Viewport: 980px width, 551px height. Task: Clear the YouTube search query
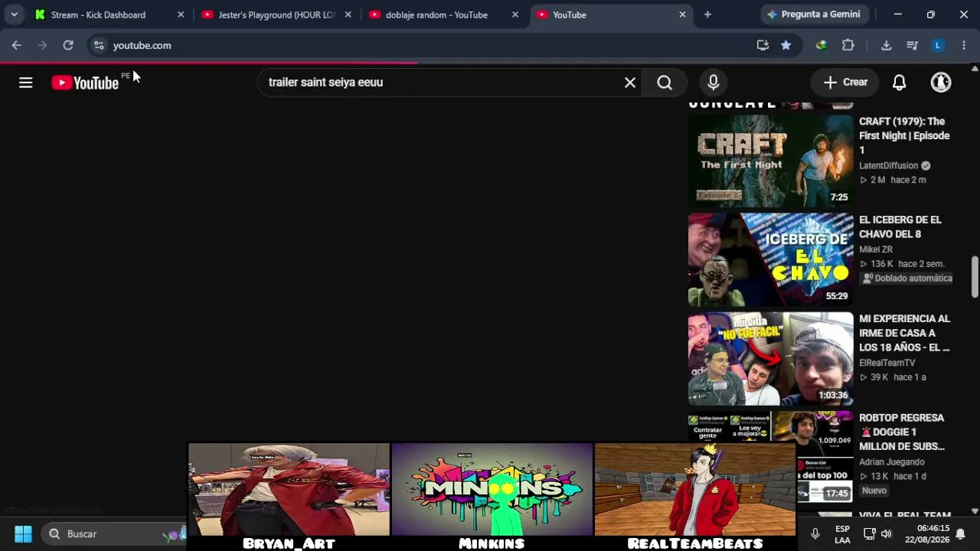coord(630,83)
